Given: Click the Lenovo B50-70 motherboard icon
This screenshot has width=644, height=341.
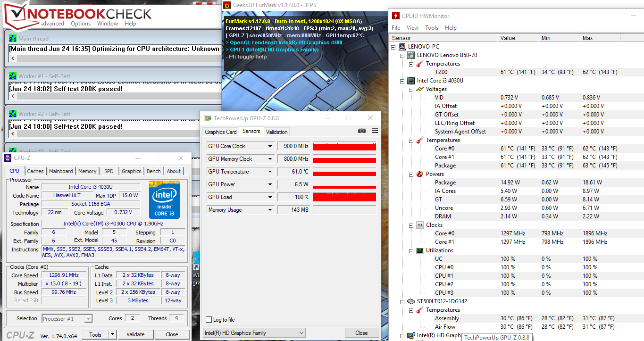Looking at the screenshot, I should (411, 55).
